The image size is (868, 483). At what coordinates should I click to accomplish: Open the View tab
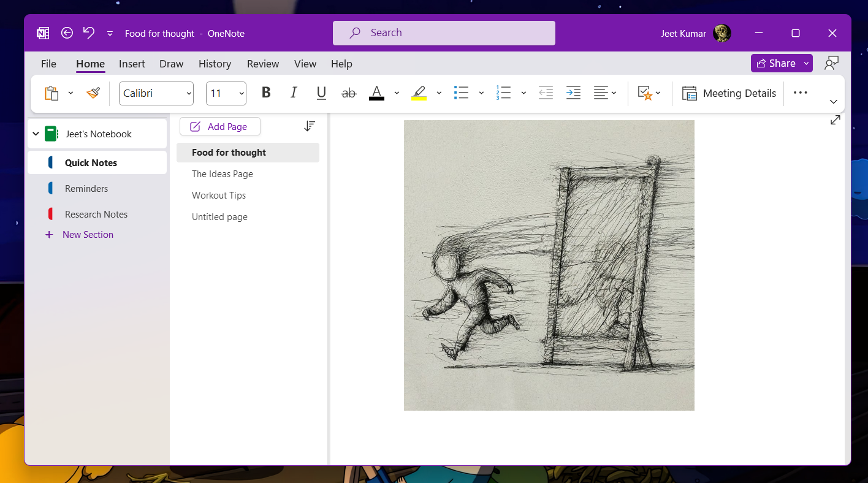[x=305, y=64]
